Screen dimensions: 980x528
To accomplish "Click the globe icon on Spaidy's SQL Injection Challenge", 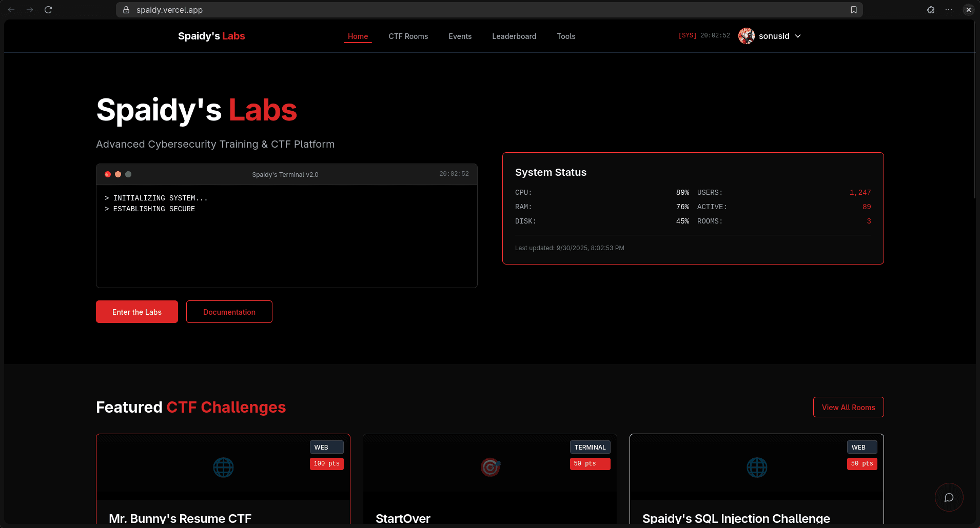I will 757,467.
